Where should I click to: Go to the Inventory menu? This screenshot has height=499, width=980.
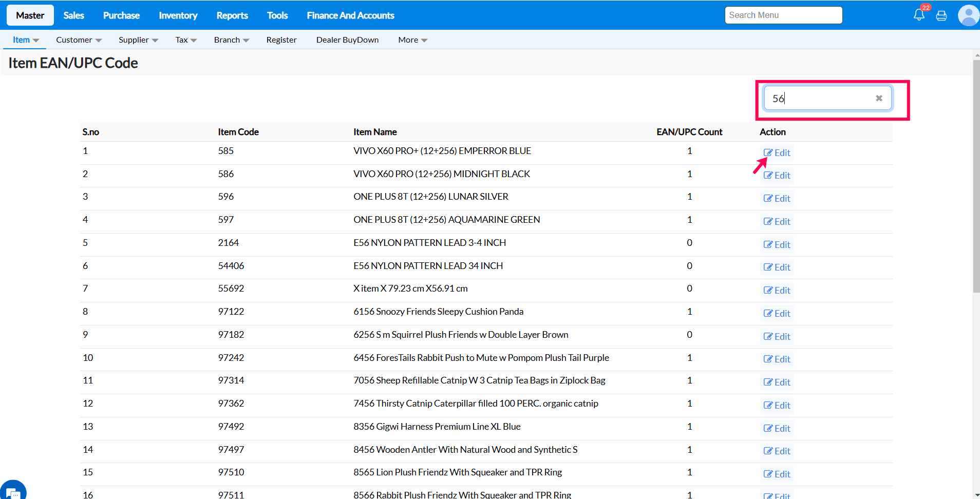(178, 15)
